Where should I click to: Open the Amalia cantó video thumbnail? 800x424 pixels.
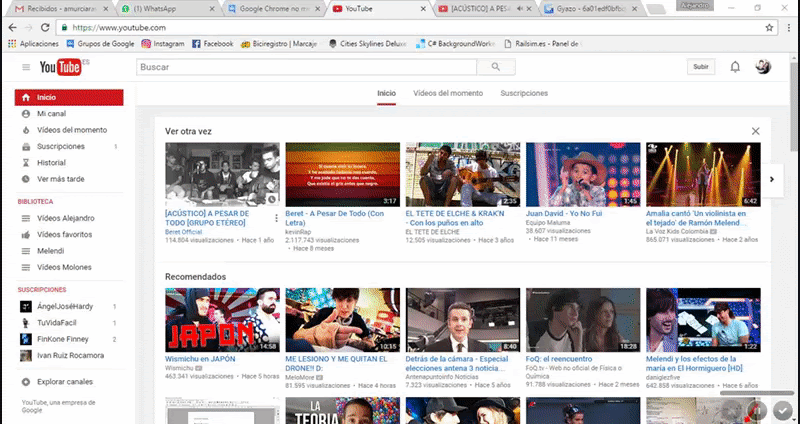703,174
